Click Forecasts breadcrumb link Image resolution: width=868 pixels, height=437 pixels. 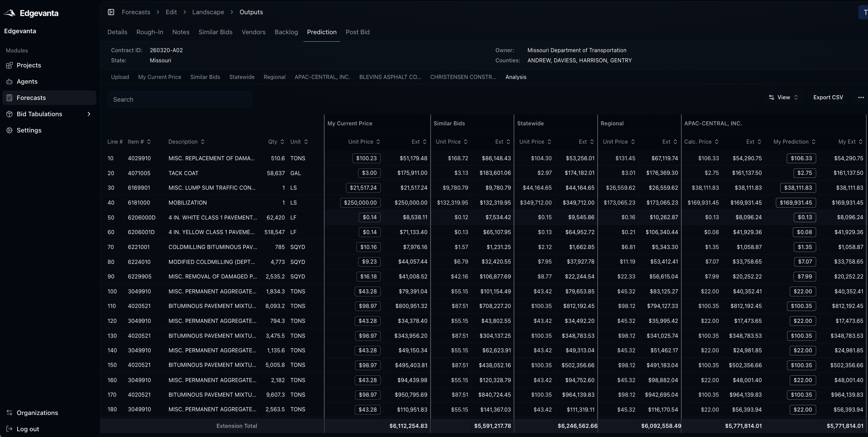[136, 12]
